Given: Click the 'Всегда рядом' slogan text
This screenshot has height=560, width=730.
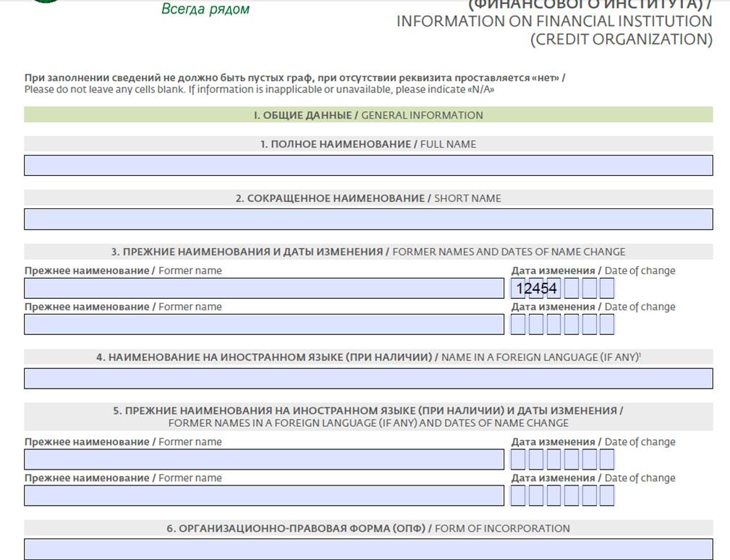Looking at the screenshot, I should point(205,9).
